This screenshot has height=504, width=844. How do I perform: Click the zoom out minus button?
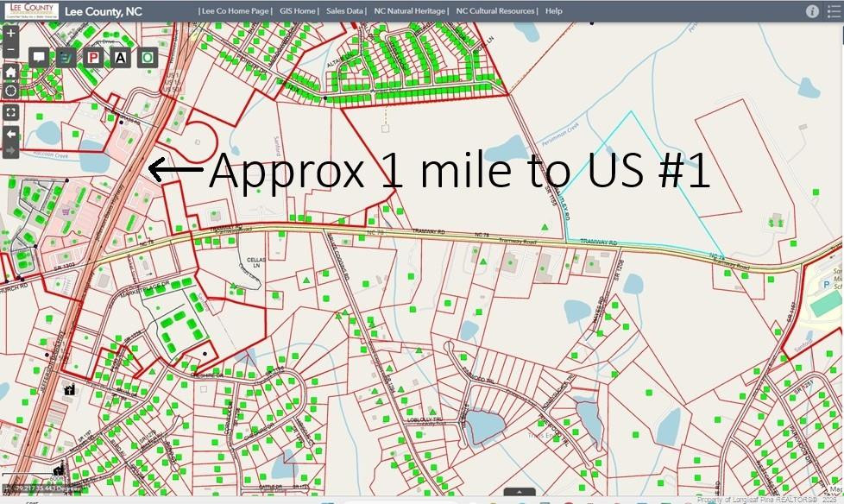tap(10, 50)
